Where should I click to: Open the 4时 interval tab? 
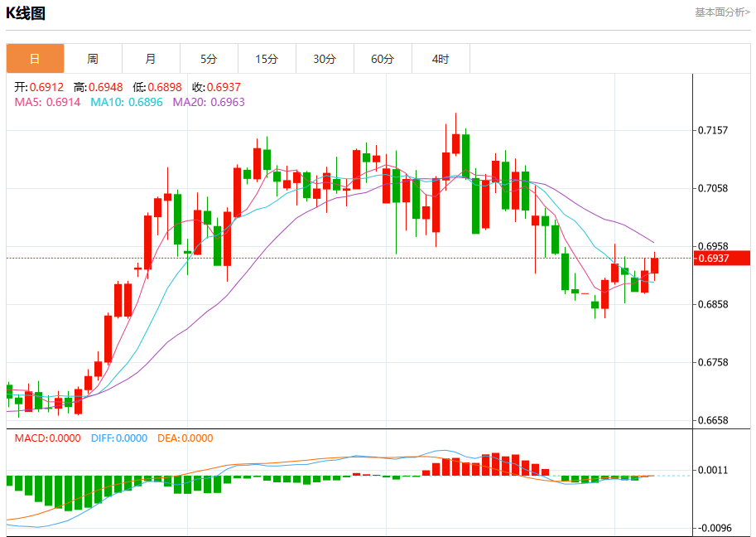441,59
